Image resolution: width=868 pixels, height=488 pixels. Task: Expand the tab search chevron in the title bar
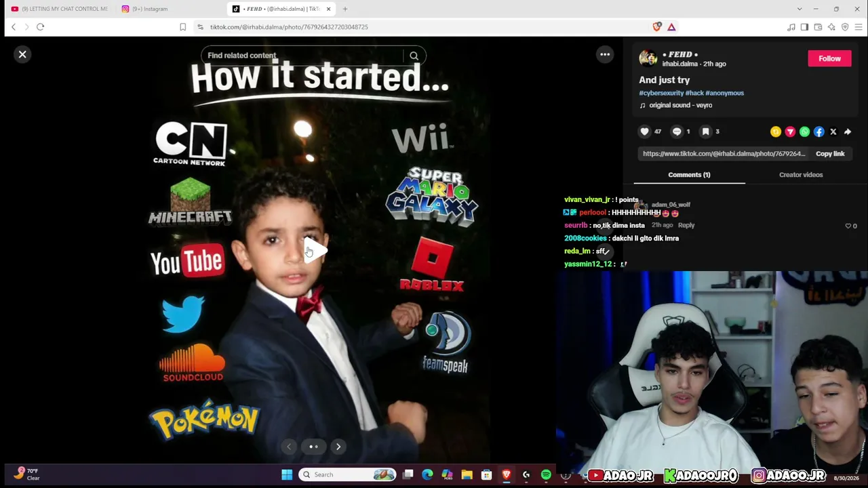coord(800,9)
